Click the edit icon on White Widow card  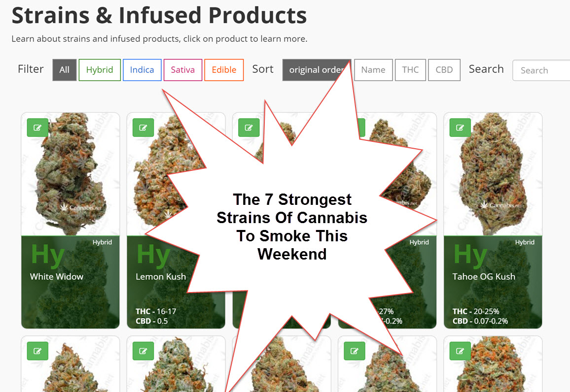tap(37, 128)
